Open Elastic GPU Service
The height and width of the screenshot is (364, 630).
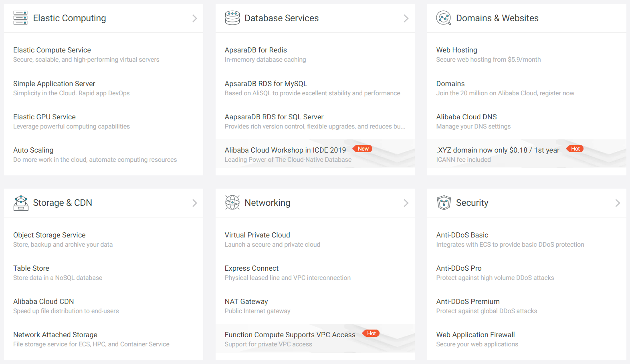pyautogui.click(x=44, y=117)
